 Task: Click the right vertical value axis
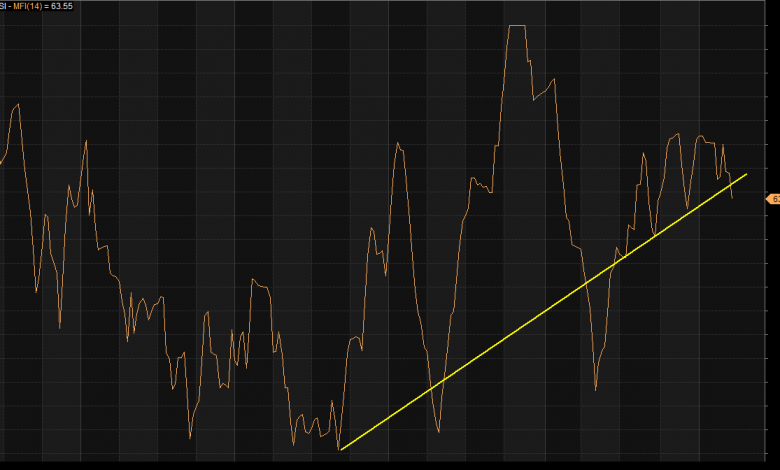[772, 300]
